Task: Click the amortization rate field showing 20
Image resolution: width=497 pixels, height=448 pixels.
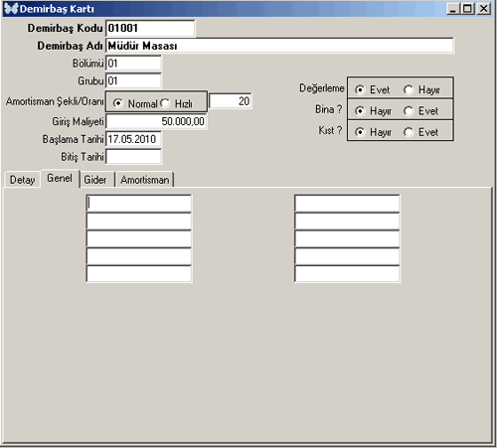Action: (231, 101)
